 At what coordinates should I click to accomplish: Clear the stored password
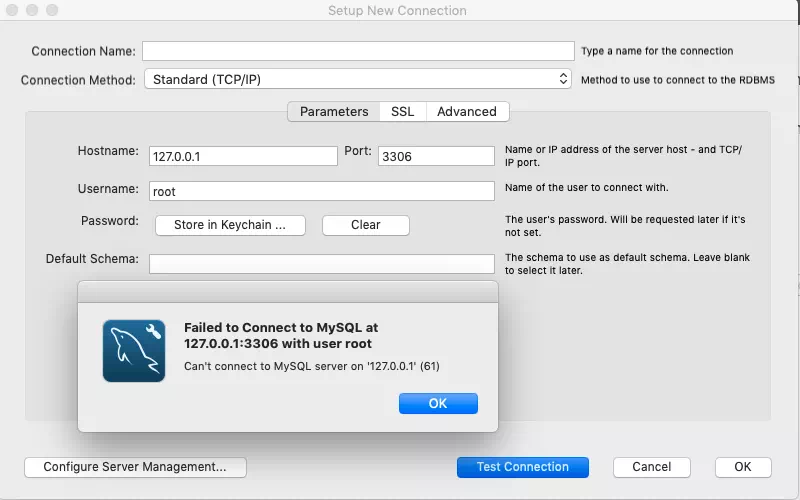pyautogui.click(x=366, y=225)
